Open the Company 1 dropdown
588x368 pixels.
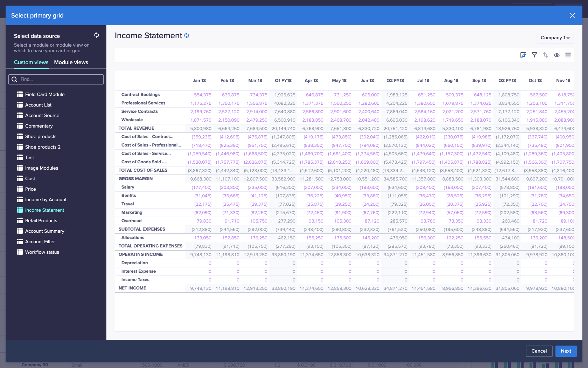point(555,38)
